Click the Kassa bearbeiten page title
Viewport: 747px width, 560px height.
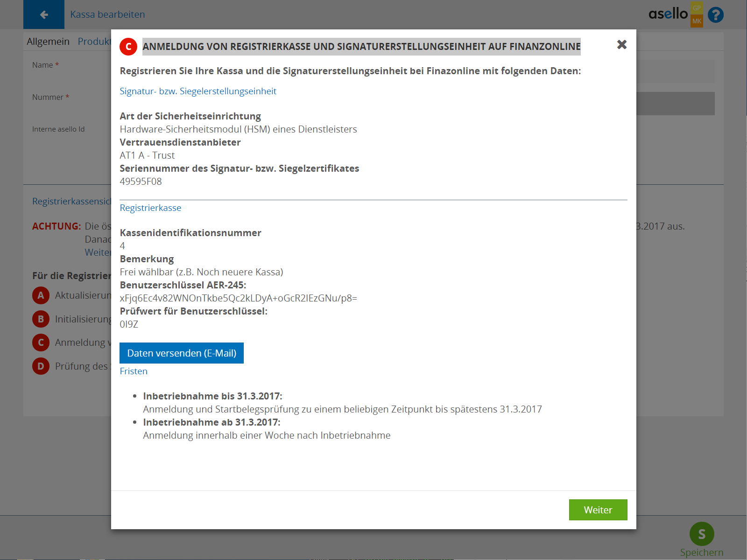click(x=107, y=14)
